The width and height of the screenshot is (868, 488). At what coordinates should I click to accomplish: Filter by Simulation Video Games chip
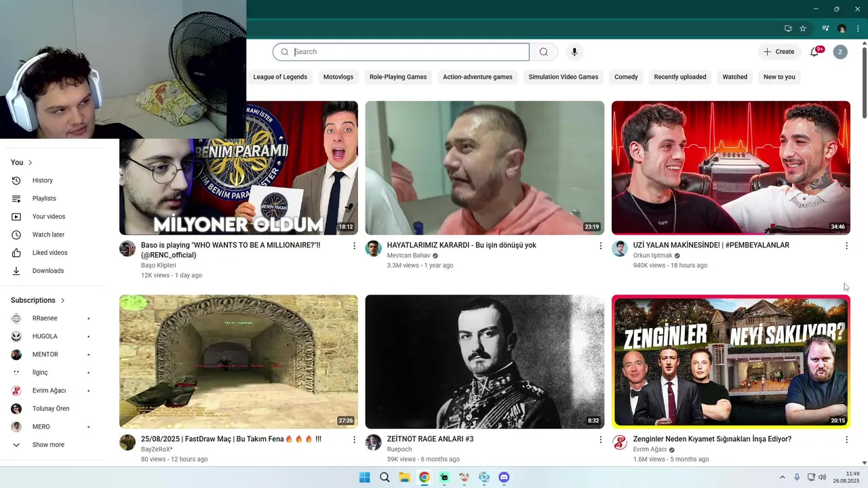(x=564, y=77)
